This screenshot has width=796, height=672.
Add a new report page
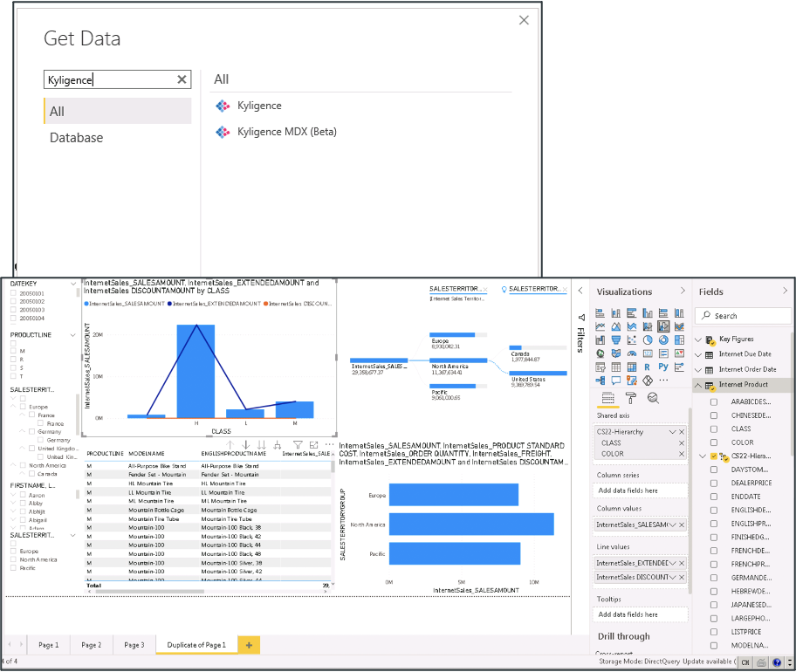(249, 645)
